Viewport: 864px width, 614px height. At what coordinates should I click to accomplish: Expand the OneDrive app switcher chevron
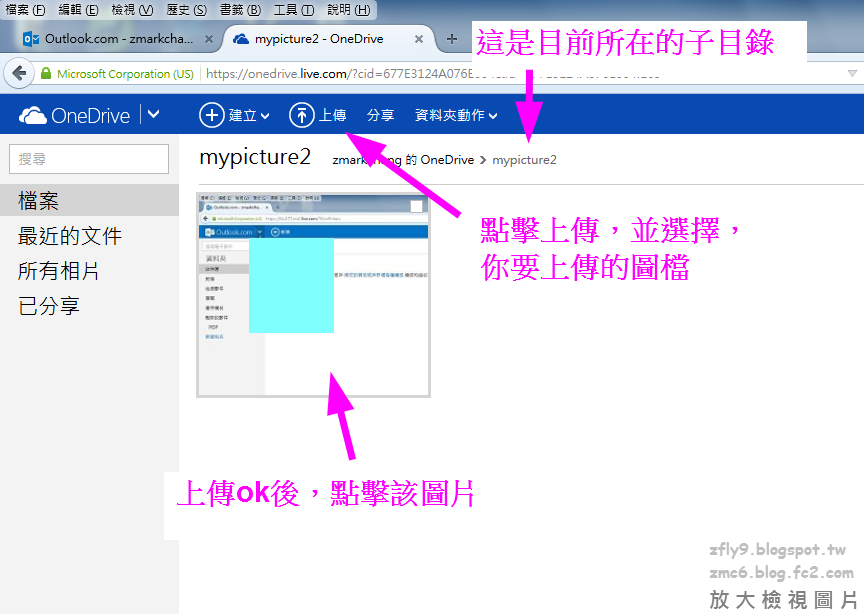coord(154,114)
